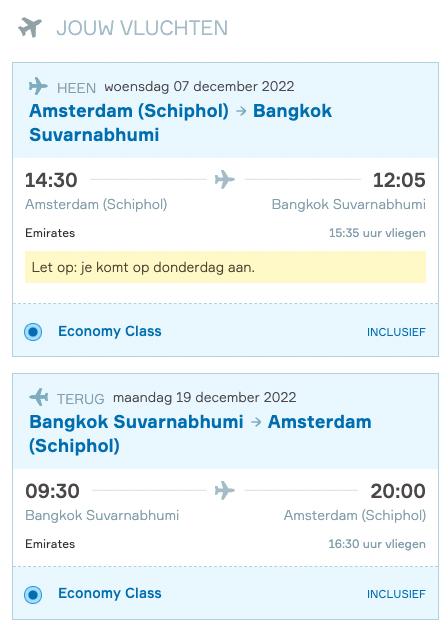Select the return Economy Class radio button
Viewport: 447px width, 638px height.
pos(33,594)
